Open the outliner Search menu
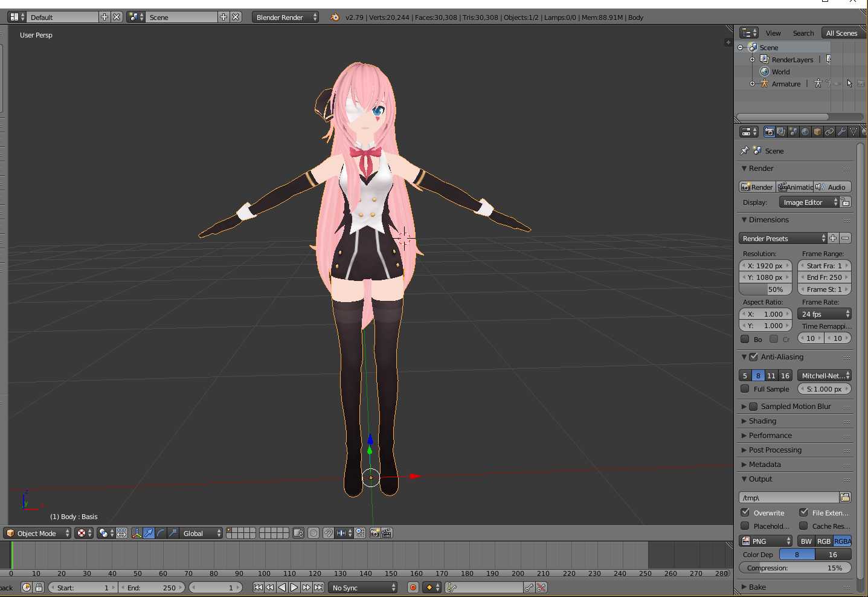The image size is (868, 597). pos(803,33)
